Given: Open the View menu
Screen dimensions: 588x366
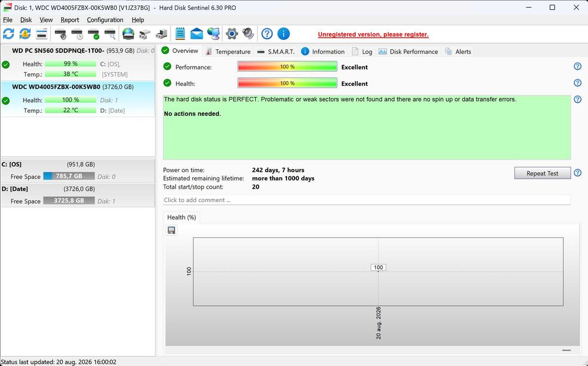Looking at the screenshot, I should pyautogui.click(x=46, y=20).
